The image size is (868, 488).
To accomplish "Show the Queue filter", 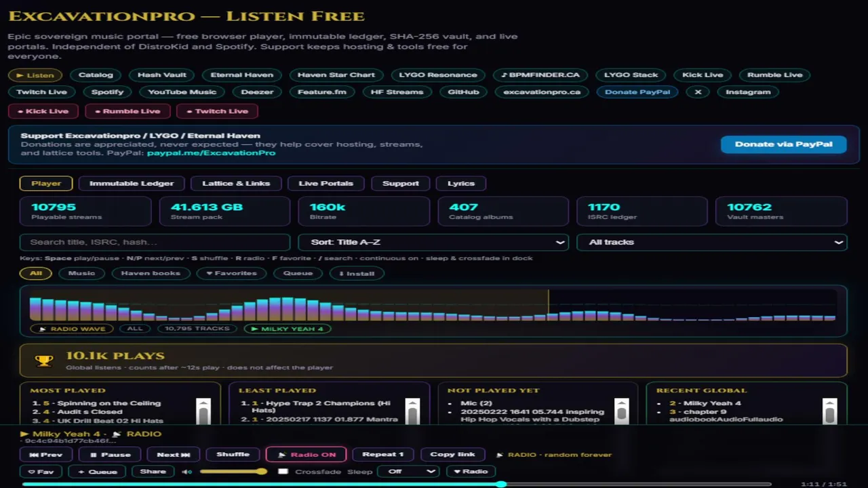I will (298, 274).
